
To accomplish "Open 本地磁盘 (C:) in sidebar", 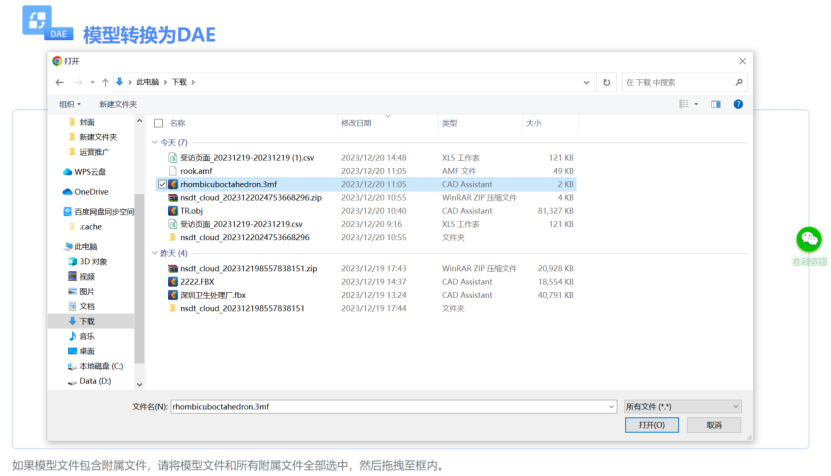I will click(x=101, y=366).
